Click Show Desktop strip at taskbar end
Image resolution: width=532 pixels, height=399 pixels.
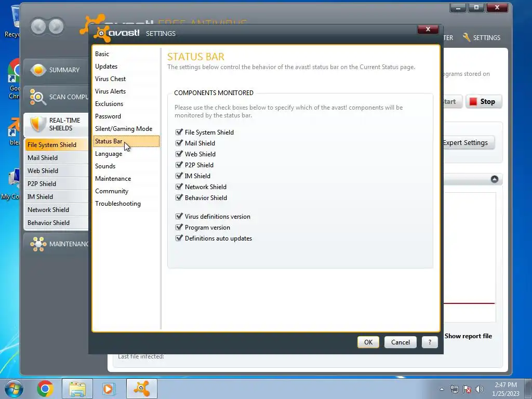point(529,389)
